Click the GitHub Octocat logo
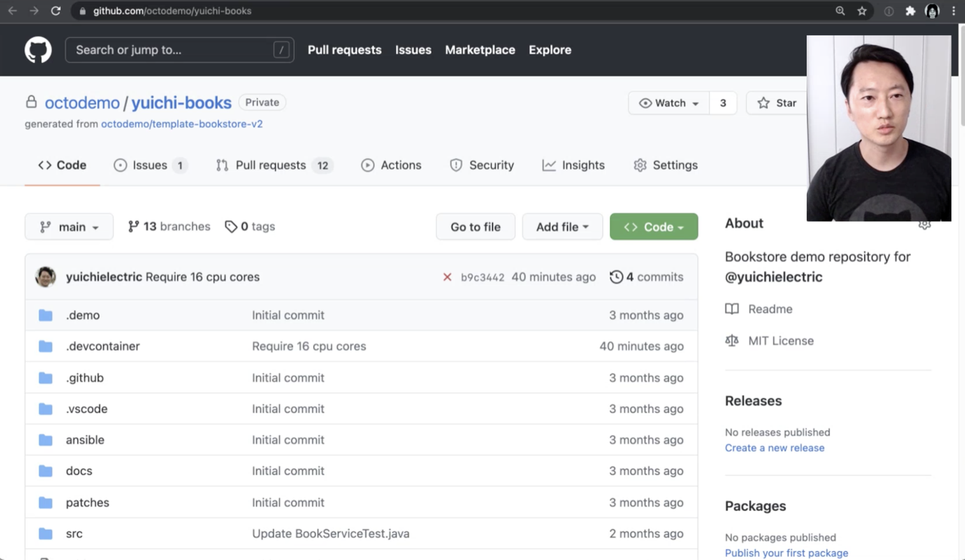Screen dimensions: 965x560 pyautogui.click(x=38, y=50)
